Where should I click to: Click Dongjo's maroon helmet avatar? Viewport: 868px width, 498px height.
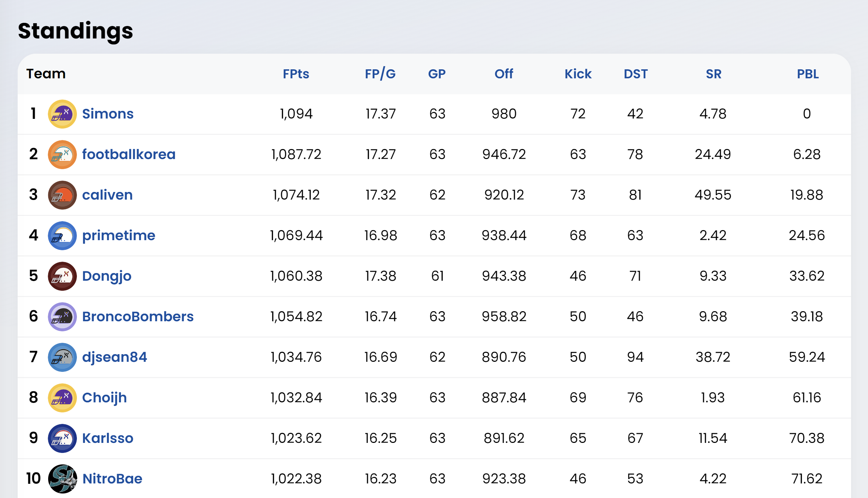pos(62,276)
